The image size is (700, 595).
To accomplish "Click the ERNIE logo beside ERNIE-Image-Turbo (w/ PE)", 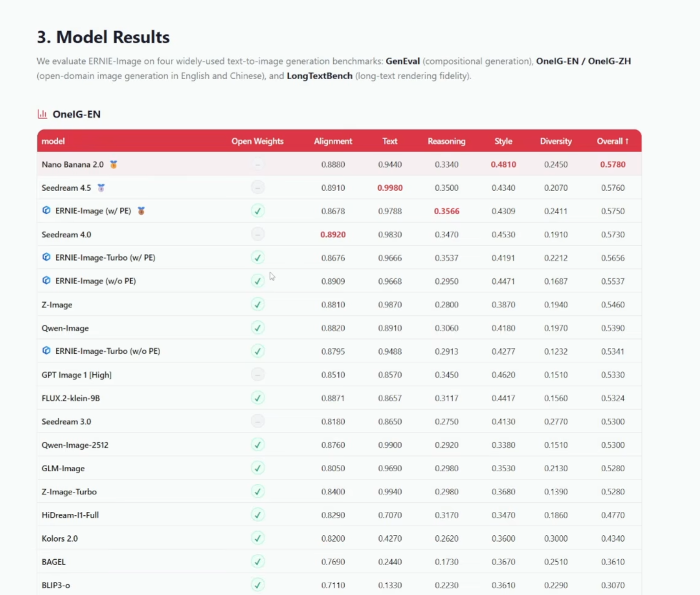I will (46, 257).
